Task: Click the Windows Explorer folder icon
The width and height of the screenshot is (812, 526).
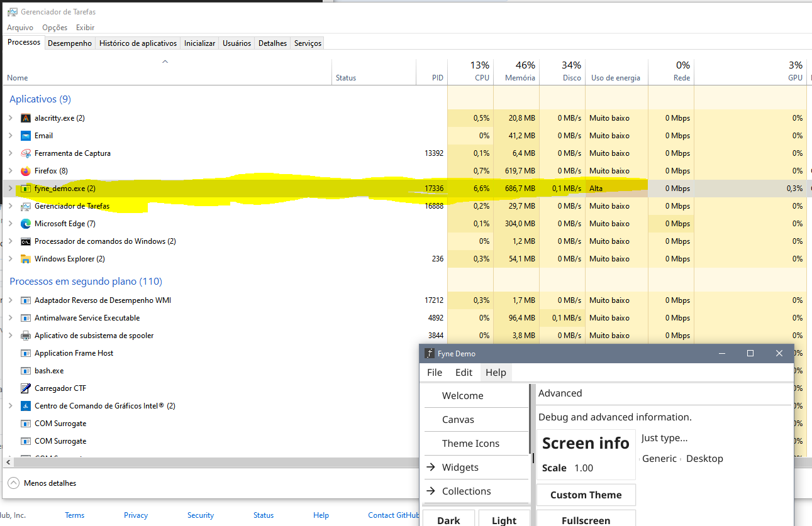Action: [26, 258]
